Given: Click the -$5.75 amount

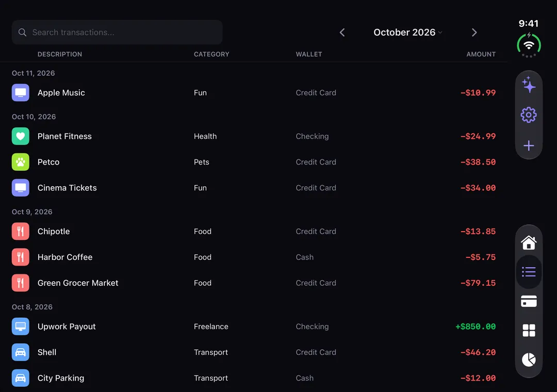Looking at the screenshot, I should [x=480, y=257].
